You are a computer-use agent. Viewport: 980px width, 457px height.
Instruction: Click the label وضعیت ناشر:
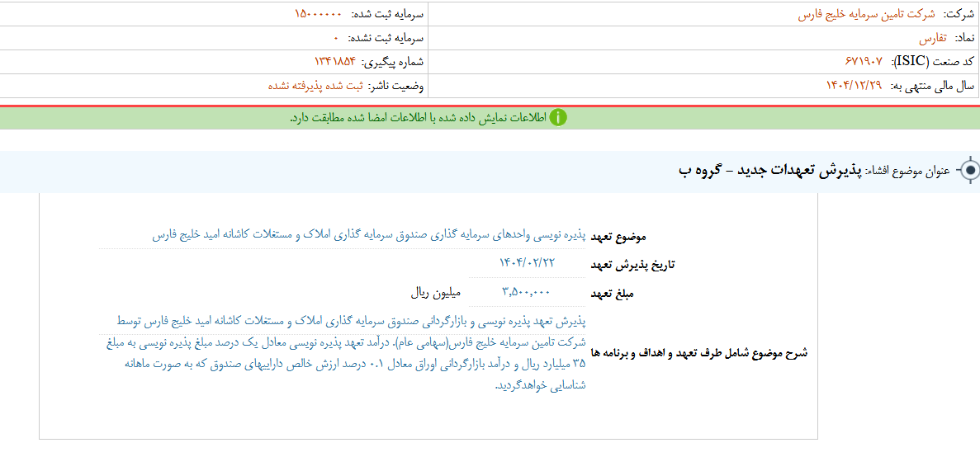click(x=395, y=86)
